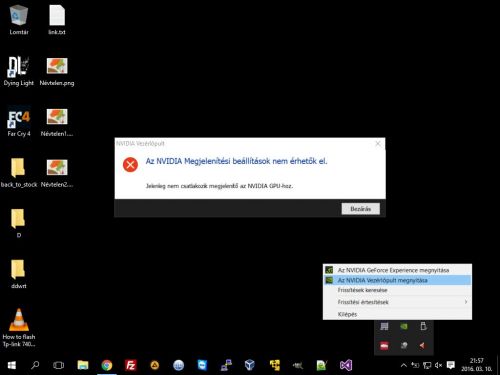Switch to Google Chrome on taskbar
Image resolution: width=500 pixels, height=375 pixels.
(x=107, y=366)
